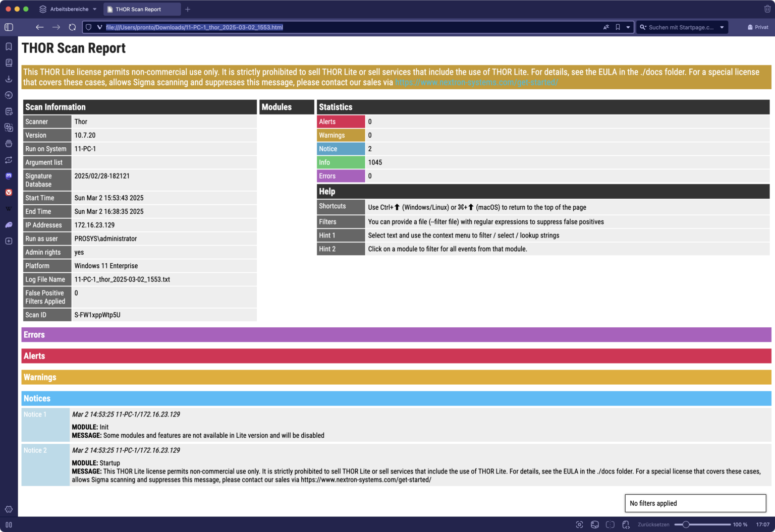Click the capture page camera icon
The height and width of the screenshot is (532, 775).
[x=579, y=524]
